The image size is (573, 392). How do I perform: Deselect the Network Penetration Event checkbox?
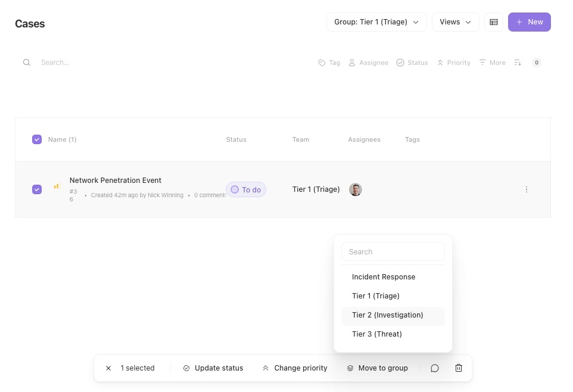[37, 189]
